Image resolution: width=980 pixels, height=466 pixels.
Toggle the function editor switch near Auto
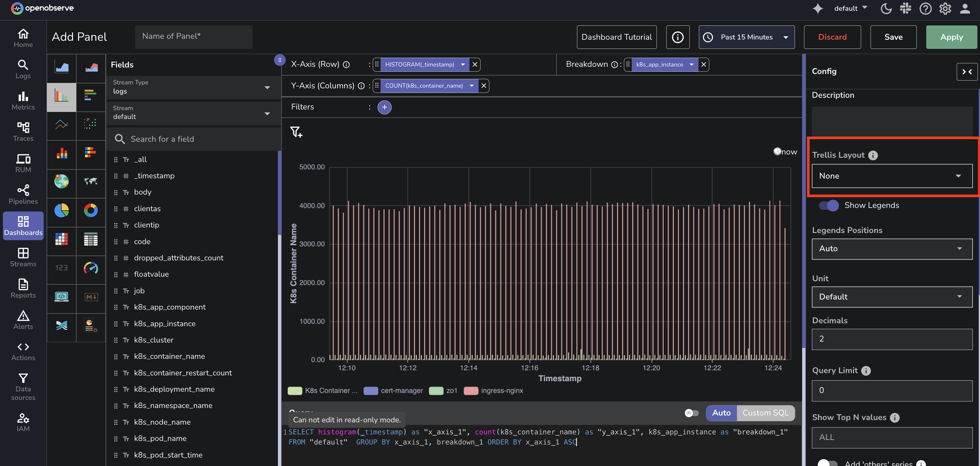[692, 413]
